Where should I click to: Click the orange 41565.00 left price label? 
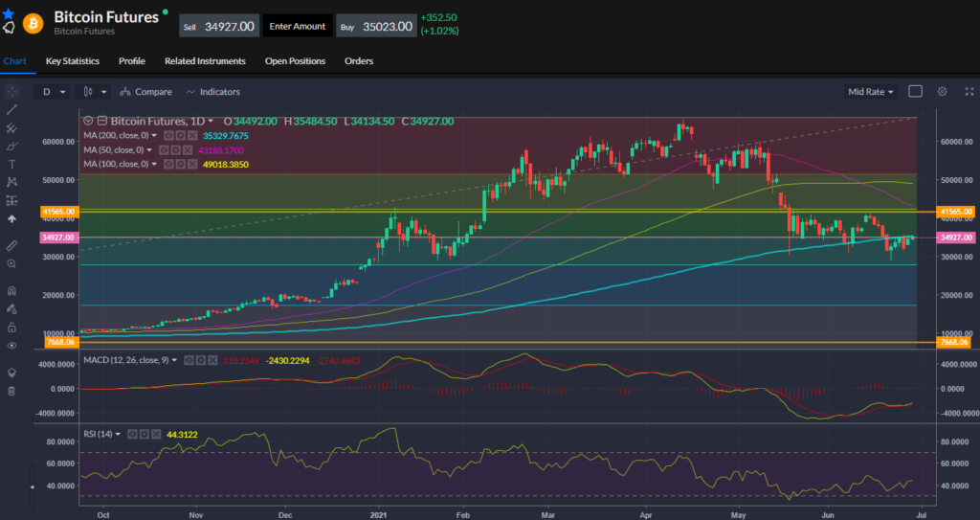click(59, 213)
